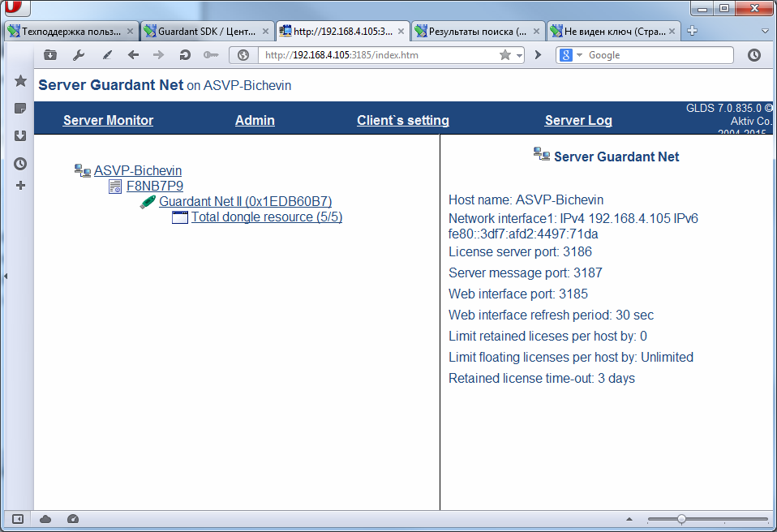Image resolution: width=777 pixels, height=532 pixels.
Task: Open the Bookmarks star panel in sidebar
Action: (20, 81)
